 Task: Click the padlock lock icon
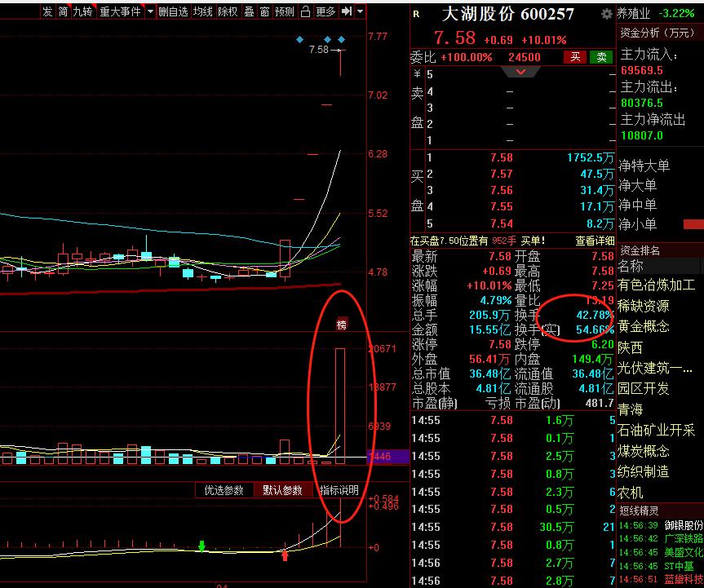point(305,11)
